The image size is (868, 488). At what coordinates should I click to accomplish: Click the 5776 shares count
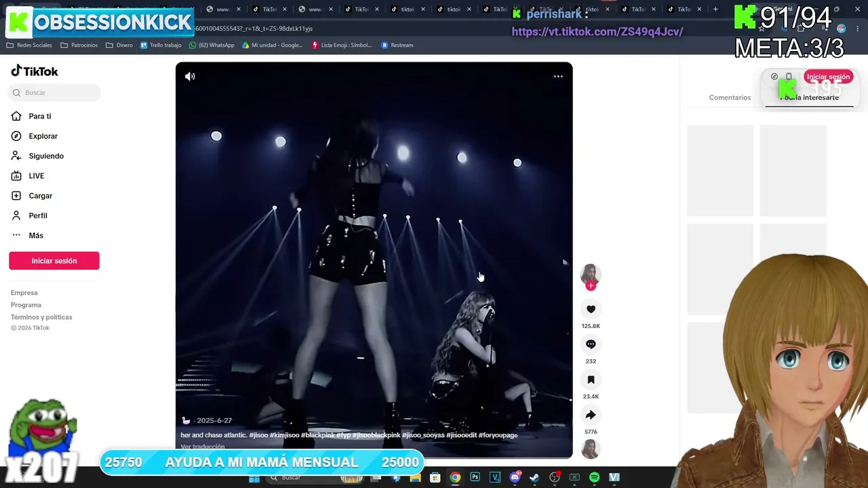click(x=591, y=432)
